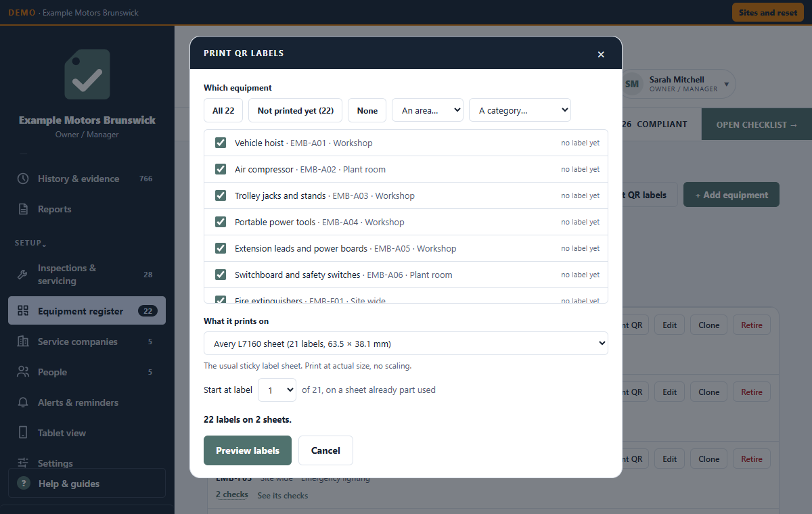
Task: Click the History & evidence clock icon
Action: pos(23,179)
